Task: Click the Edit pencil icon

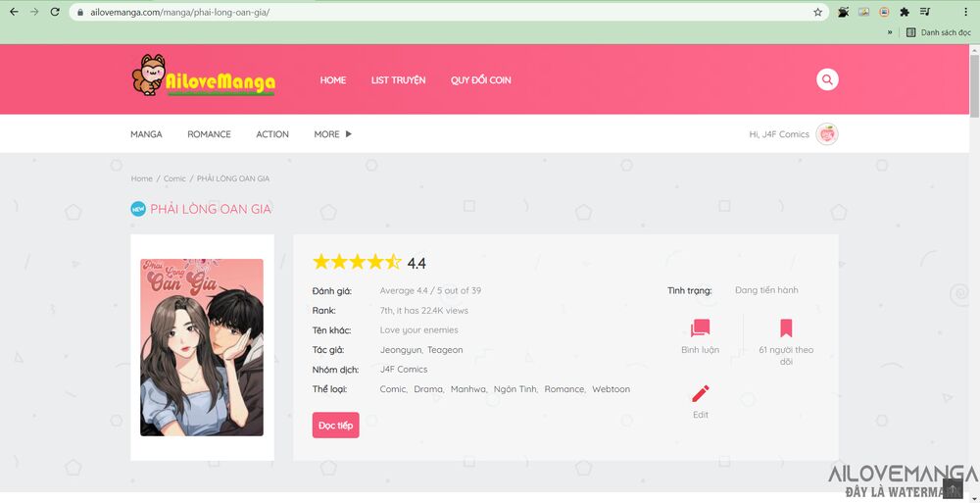Action: pyautogui.click(x=700, y=393)
